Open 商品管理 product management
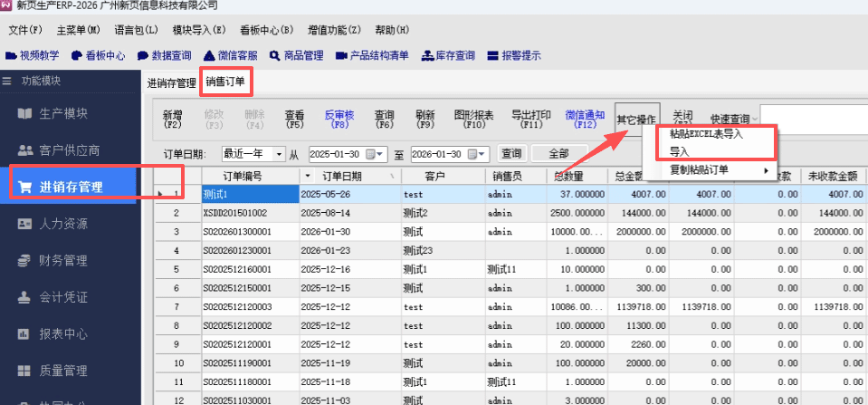The width and height of the screenshot is (868, 405). tap(296, 55)
